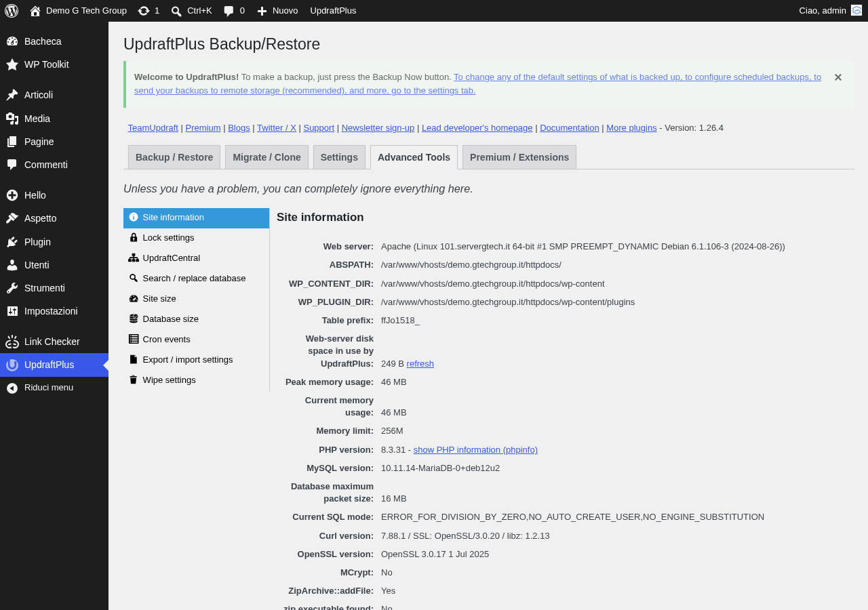Click the Aspetto paintbrush icon

[12, 218]
